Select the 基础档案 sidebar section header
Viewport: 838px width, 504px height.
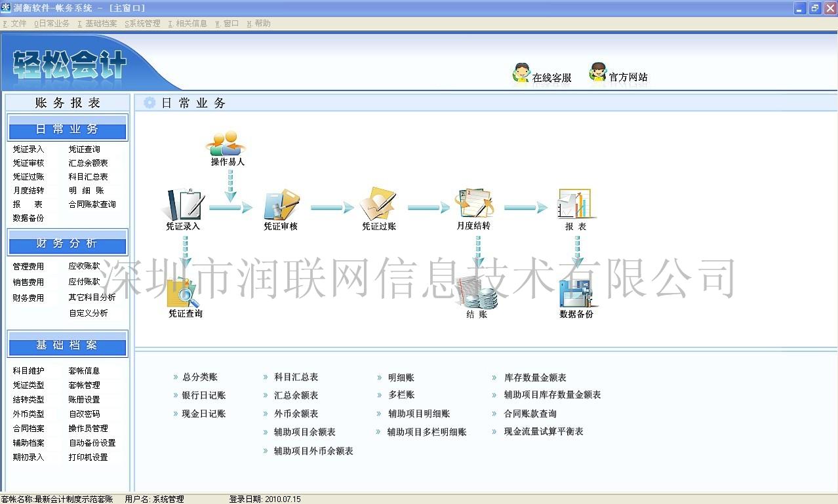68,345
